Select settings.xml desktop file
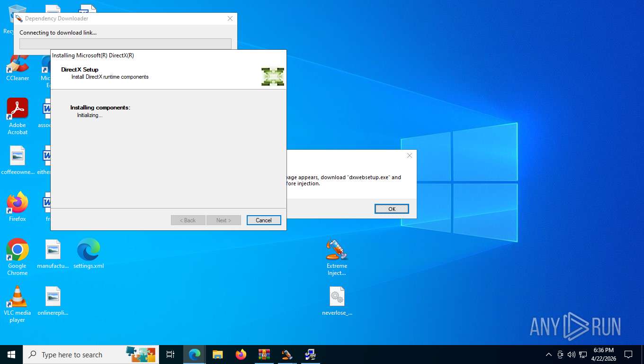 tap(89, 254)
